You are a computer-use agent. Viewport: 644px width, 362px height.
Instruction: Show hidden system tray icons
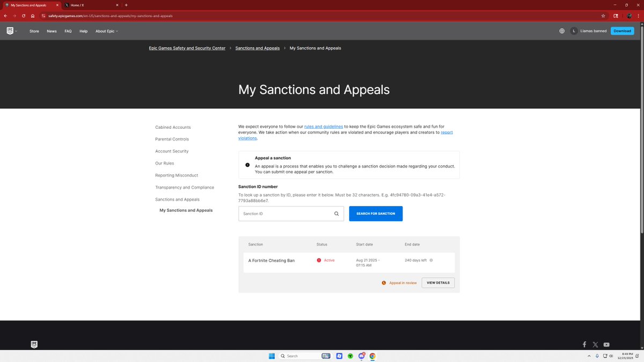point(589,356)
